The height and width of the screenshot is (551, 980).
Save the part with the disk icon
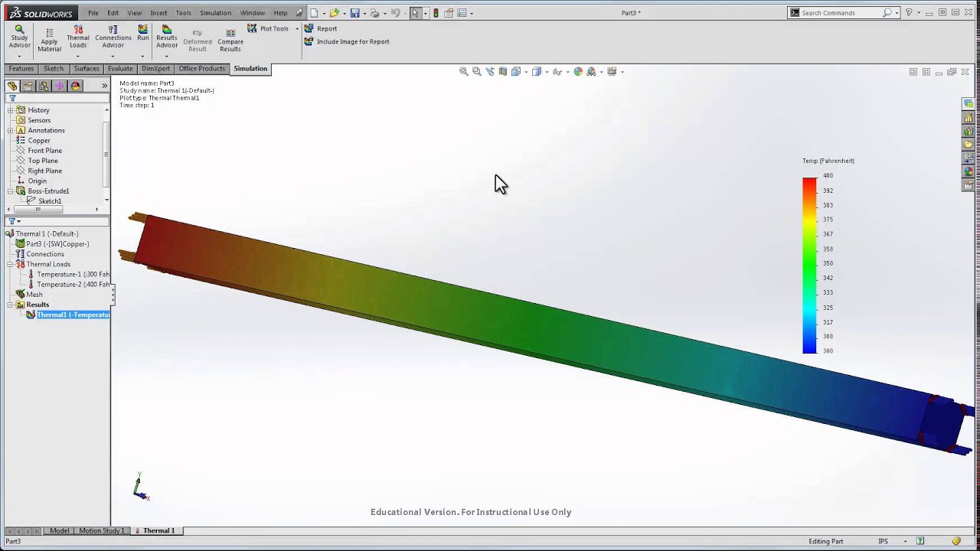point(354,13)
